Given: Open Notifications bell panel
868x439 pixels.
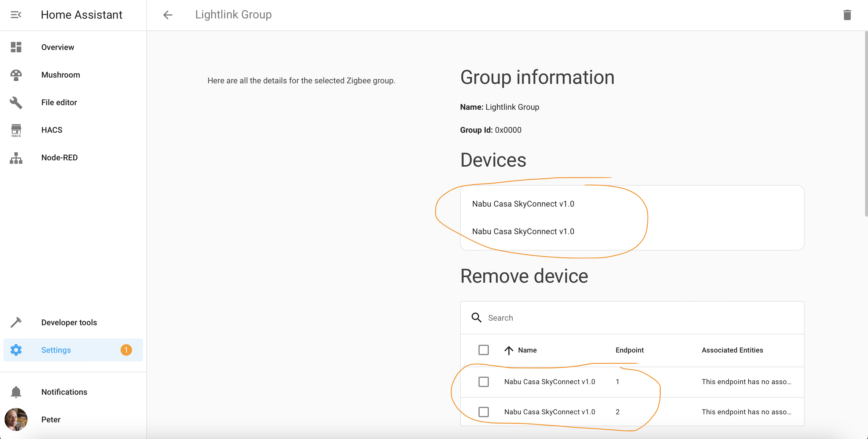Looking at the screenshot, I should [x=64, y=392].
